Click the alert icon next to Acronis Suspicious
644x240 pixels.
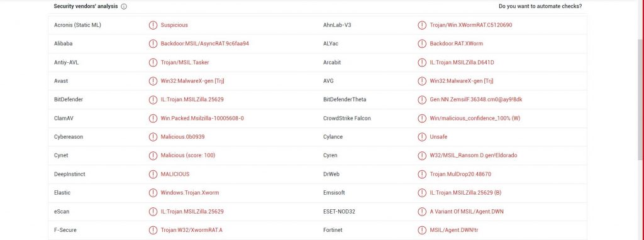tap(153, 25)
